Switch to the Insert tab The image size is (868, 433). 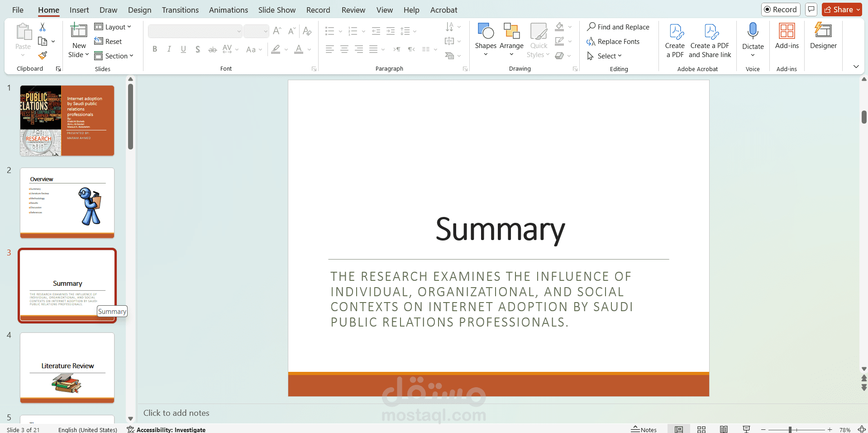[79, 10]
